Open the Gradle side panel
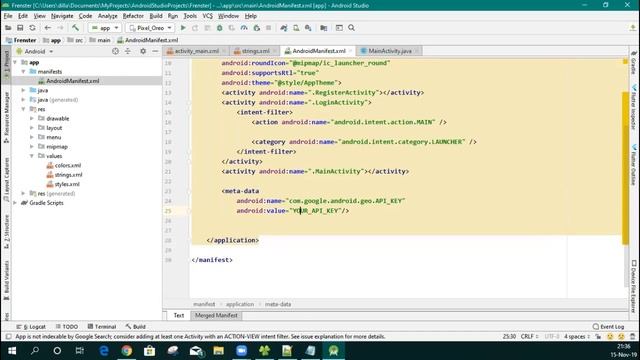The image size is (640, 360). [x=634, y=62]
